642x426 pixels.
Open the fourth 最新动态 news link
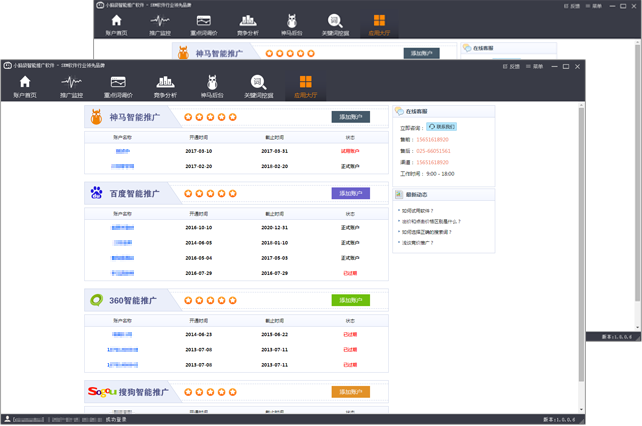[417, 242]
